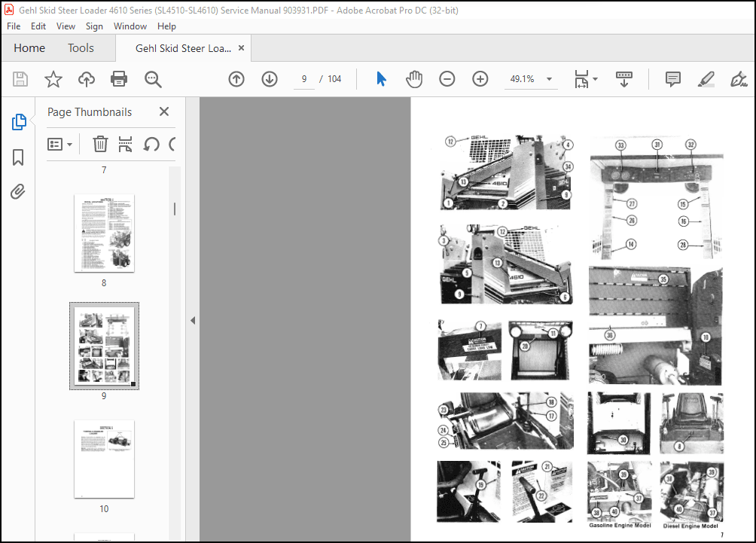The image size is (756, 543).
Task: Collapse the navigation pane with left arrow
Action: [193, 320]
